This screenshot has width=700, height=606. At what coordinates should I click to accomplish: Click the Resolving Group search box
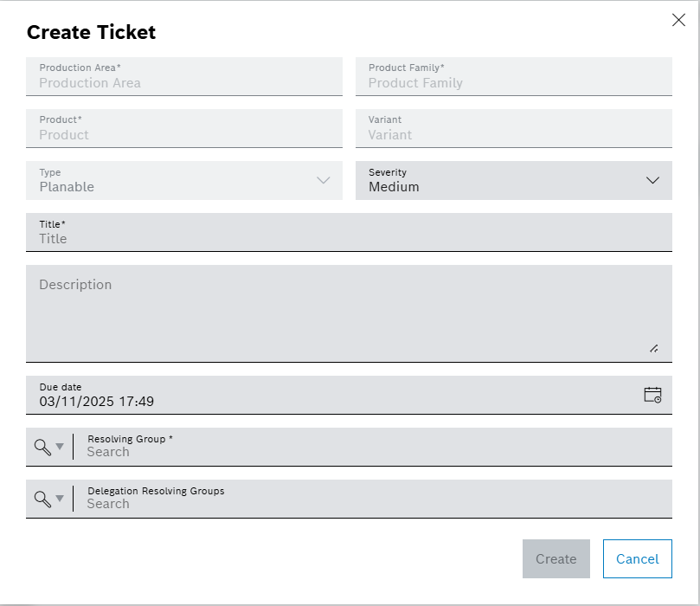(346, 450)
